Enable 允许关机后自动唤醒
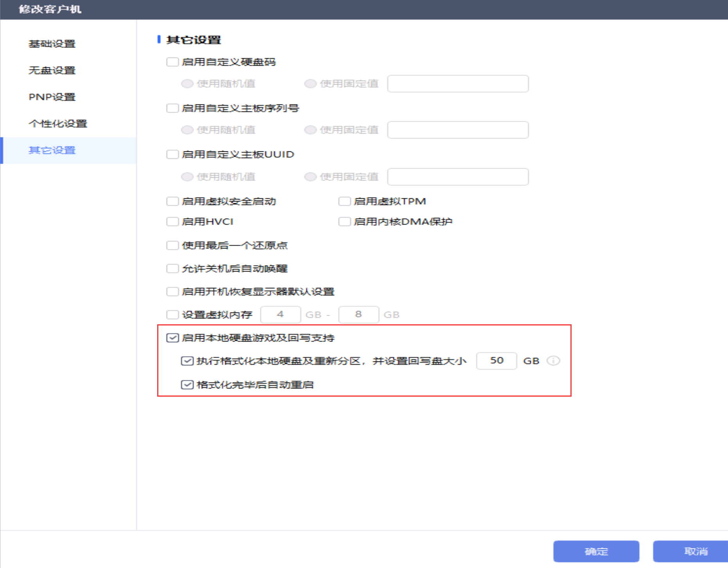The width and height of the screenshot is (728, 568). click(172, 268)
